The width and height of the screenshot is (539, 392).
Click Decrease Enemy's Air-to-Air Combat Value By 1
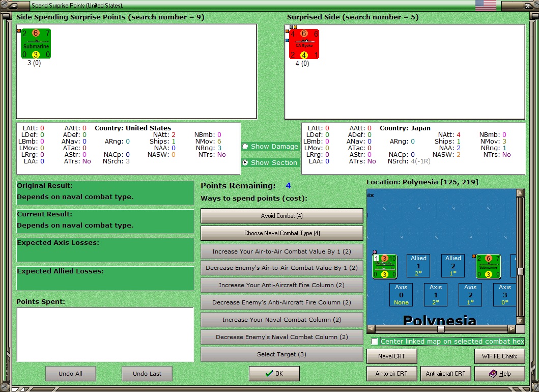282,267
